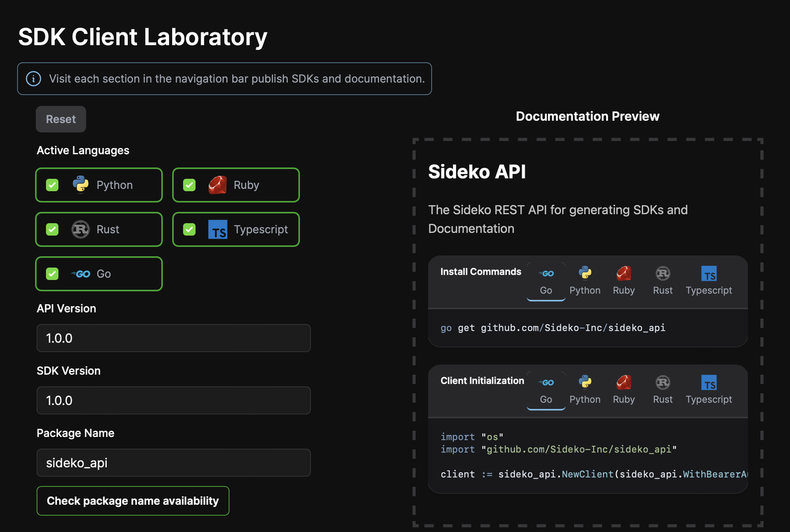The image size is (790, 532).
Task: Click the Sideko API heading in preview
Action: pyautogui.click(x=477, y=172)
